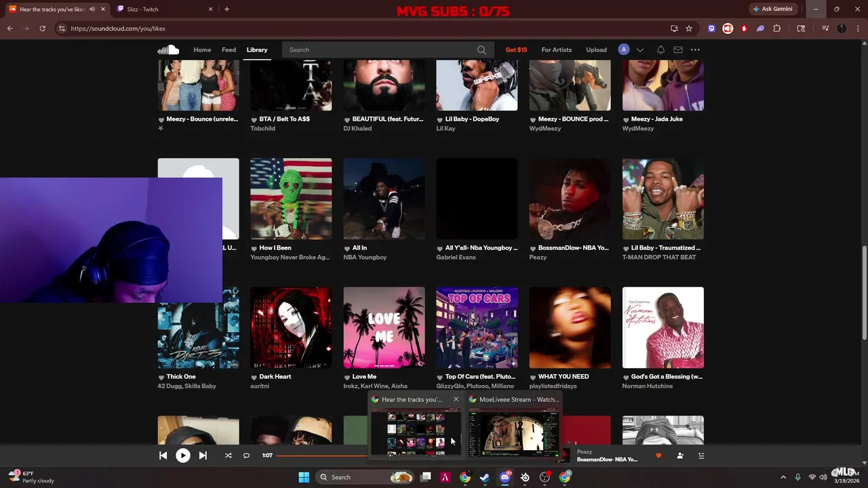Open the weather widget showing 63°F

(x=31, y=477)
